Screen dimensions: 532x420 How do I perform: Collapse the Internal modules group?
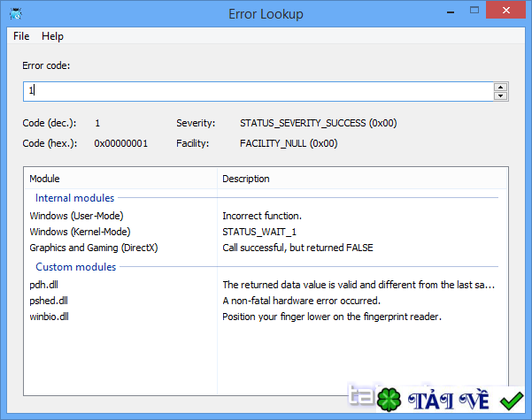74,198
